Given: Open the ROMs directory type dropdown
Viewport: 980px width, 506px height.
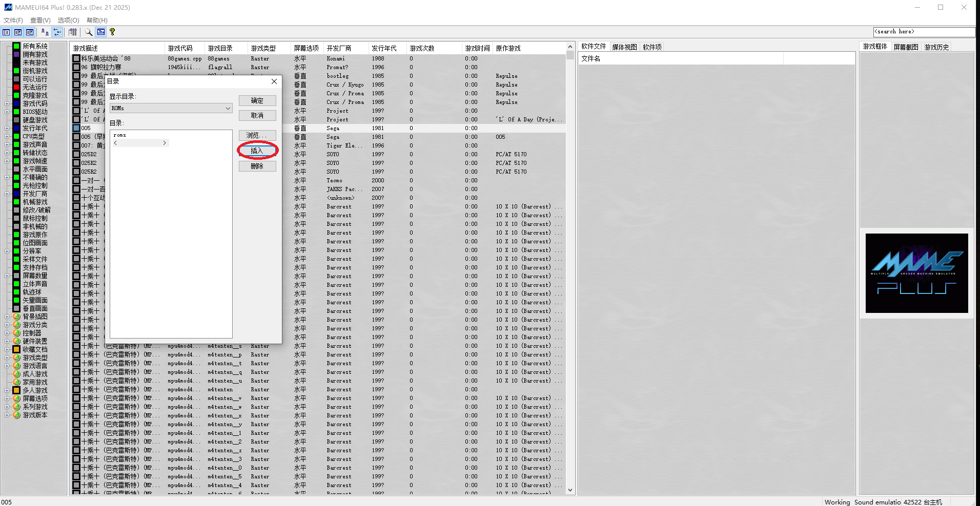Looking at the screenshot, I should (228, 108).
